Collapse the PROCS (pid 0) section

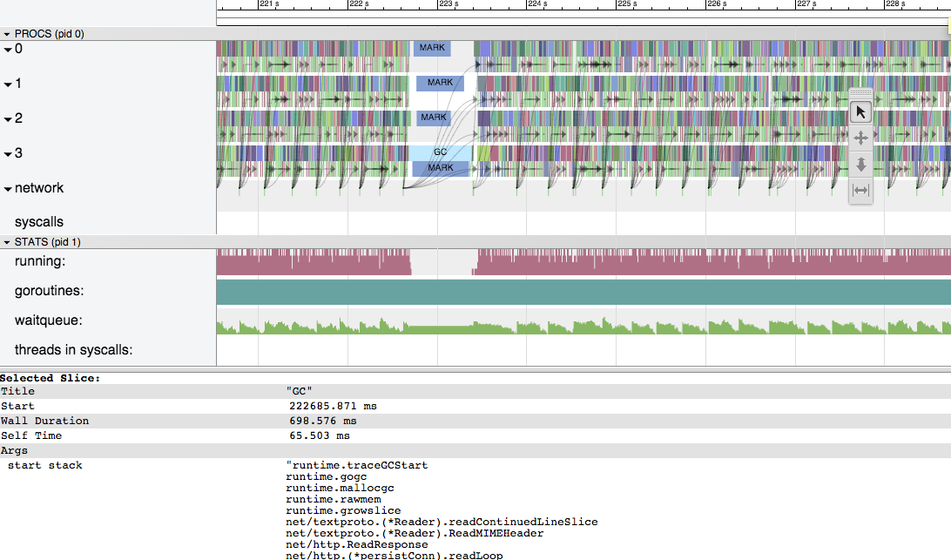(7, 34)
